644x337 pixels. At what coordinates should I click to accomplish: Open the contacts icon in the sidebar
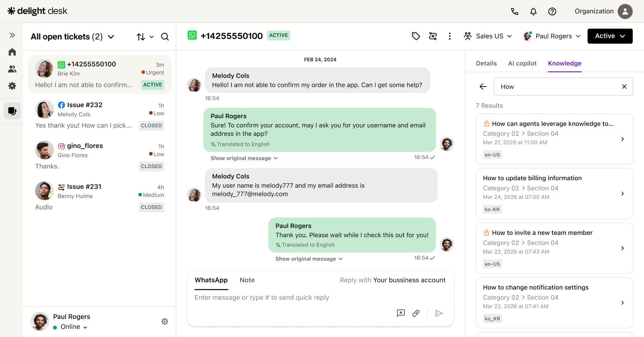tap(12, 69)
